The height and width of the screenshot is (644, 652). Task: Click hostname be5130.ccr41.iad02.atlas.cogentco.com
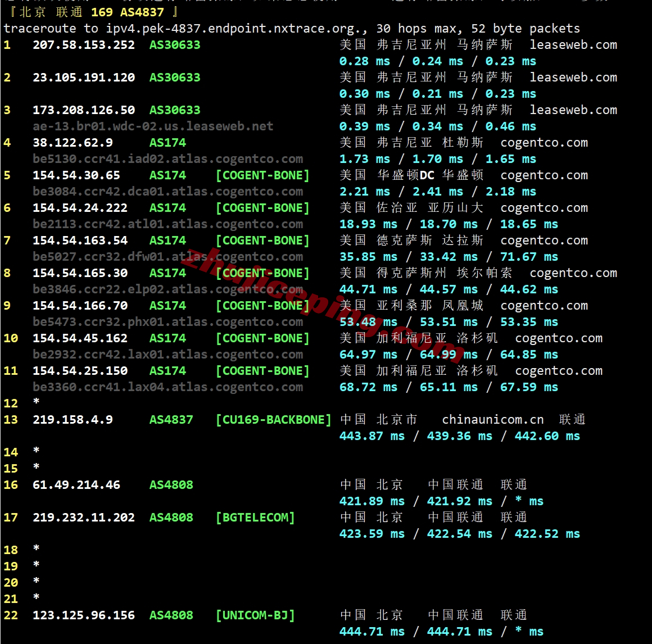(x=167, y=159)
